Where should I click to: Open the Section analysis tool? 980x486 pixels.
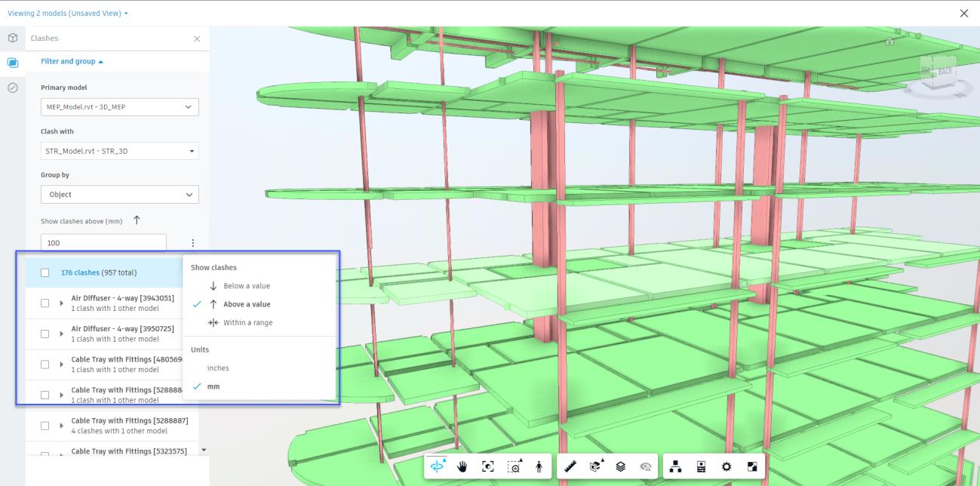tap(596, 467)
